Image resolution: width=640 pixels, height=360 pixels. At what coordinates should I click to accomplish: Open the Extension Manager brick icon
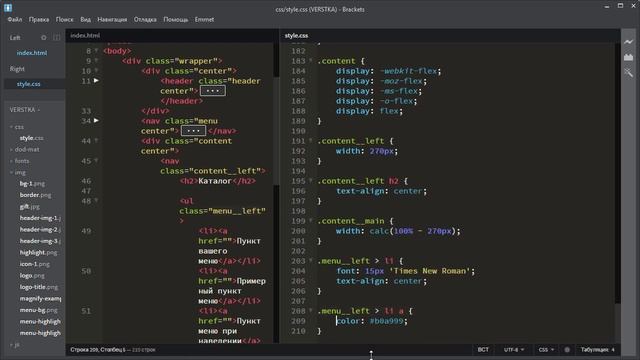629,57
